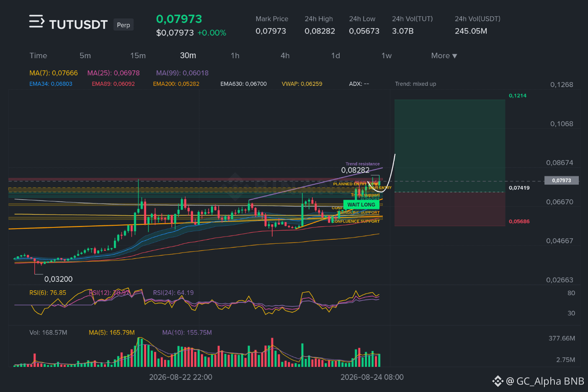Click the +0.00% price change value
588x392 pixels.
tap(211, 33)
